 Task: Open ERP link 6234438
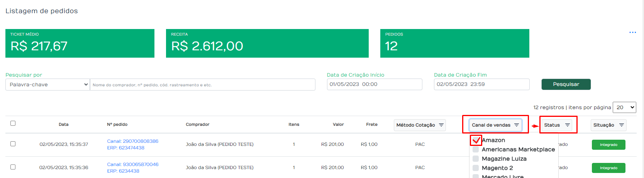123,171
